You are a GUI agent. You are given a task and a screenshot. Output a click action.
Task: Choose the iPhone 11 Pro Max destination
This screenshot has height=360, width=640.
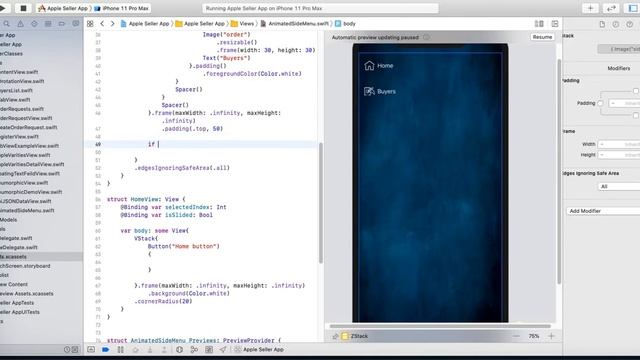pos(122,8)
